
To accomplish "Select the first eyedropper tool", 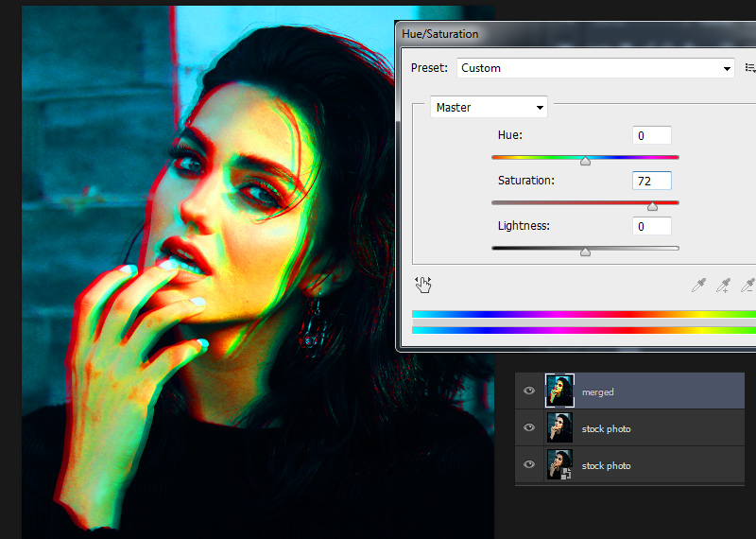I will click(698, 286).
